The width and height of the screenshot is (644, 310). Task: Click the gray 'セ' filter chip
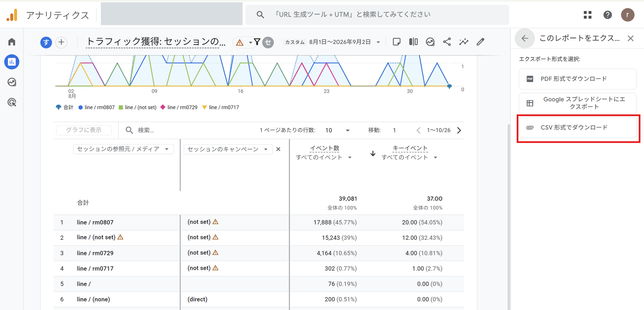(x=268, y=42)
